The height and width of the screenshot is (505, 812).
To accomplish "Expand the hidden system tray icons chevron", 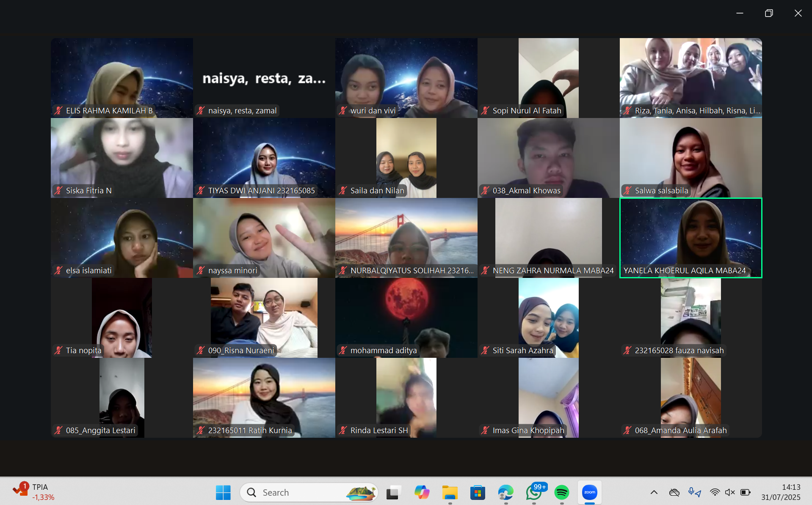I will click(654, 492).
